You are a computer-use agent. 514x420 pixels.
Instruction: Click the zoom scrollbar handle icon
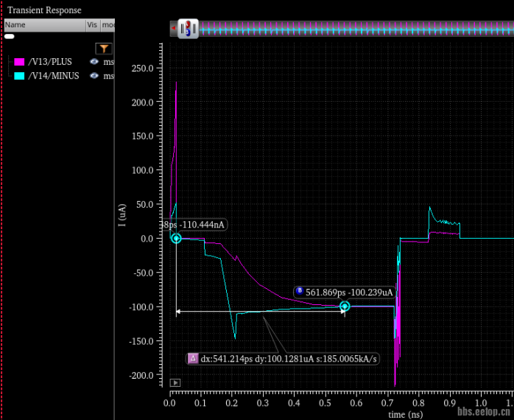point(188,29)
